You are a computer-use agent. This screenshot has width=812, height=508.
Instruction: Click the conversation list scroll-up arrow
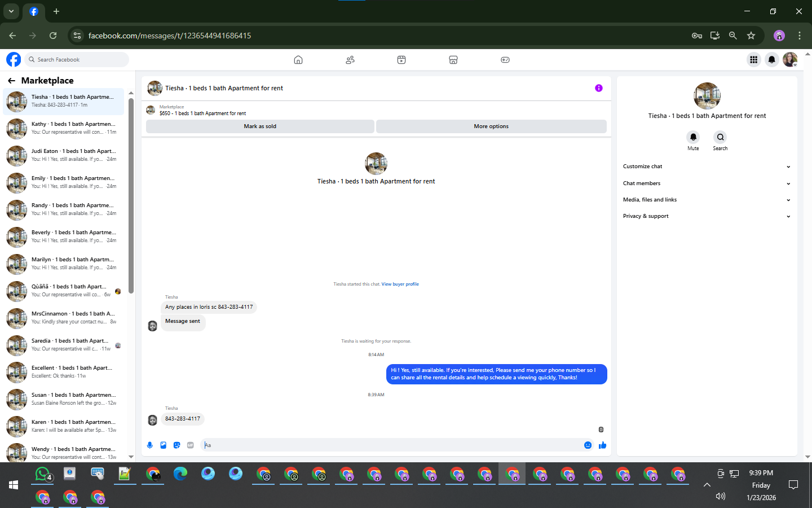point(131,93)
